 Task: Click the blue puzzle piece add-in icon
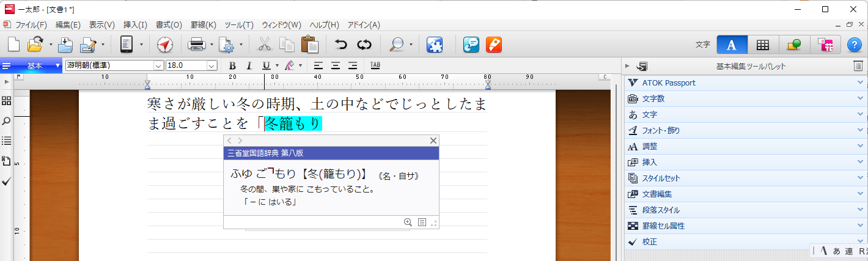(434, 45)
